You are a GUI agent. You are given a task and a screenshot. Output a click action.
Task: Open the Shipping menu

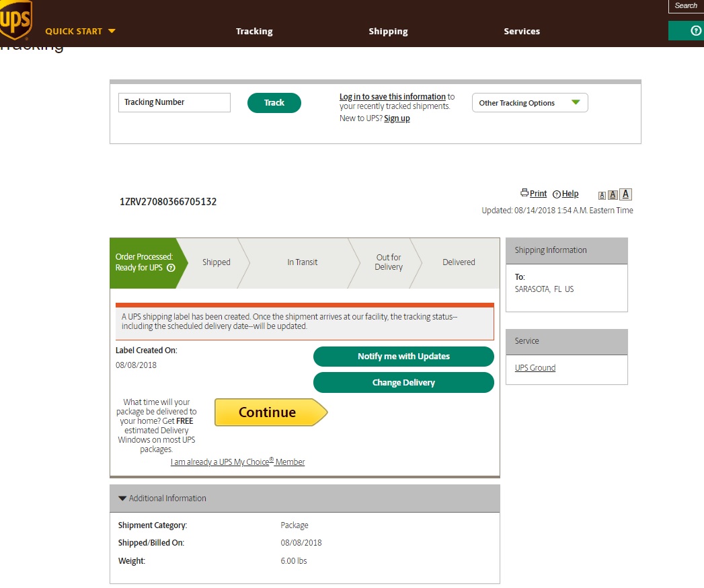pos(388,31)
